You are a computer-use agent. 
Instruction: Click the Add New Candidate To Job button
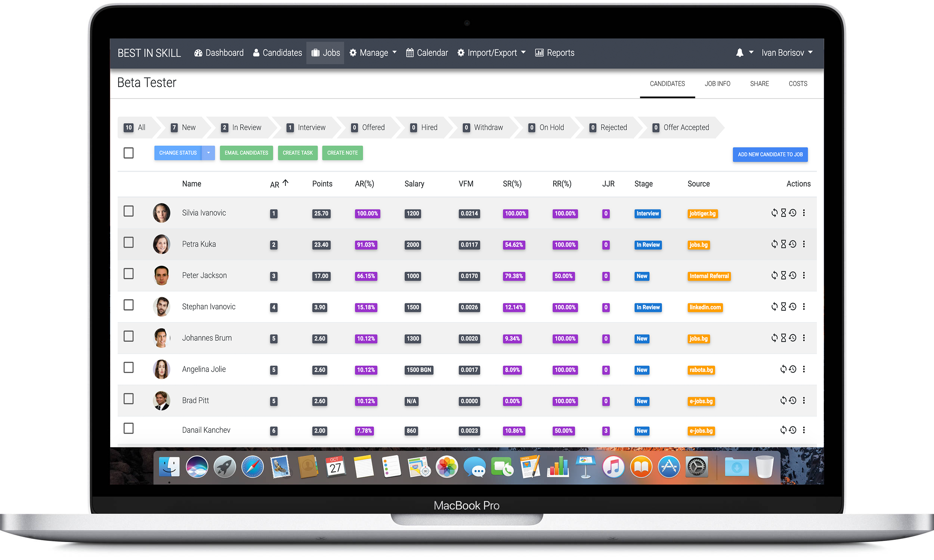pos(770,154)
